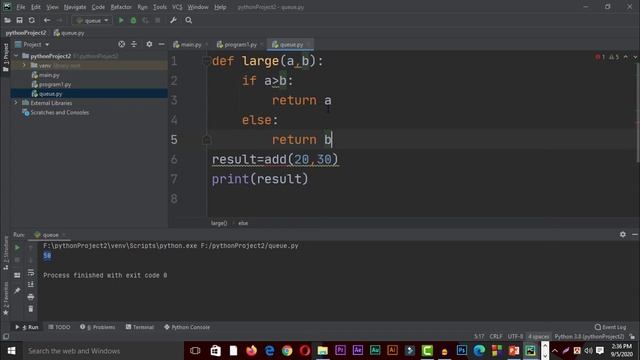Click the Save All toolbar icon
The image size is (640, 360).
tap(19, 20)
